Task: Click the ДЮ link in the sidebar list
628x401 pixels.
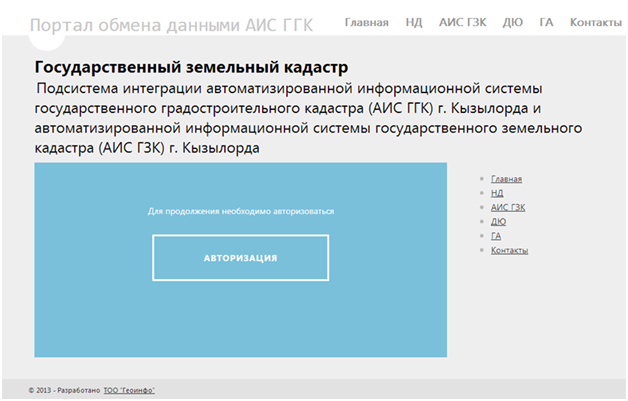Action: click(498, 221)
